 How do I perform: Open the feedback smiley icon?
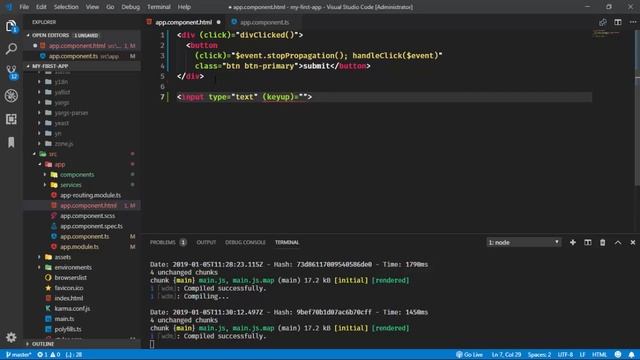point(618,355)
